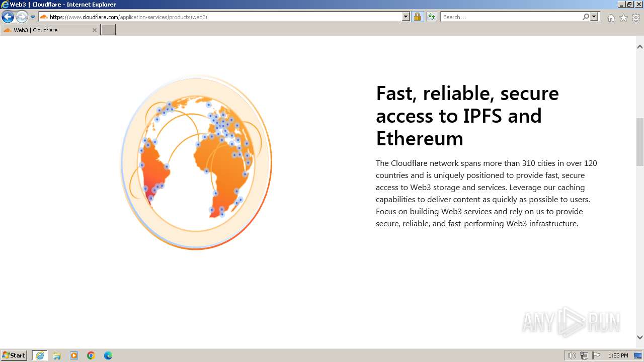The height and width of the screenshot is (362, 644).
Task: Launch Chrome from the taskbar
Action: (x=91, y=355)
